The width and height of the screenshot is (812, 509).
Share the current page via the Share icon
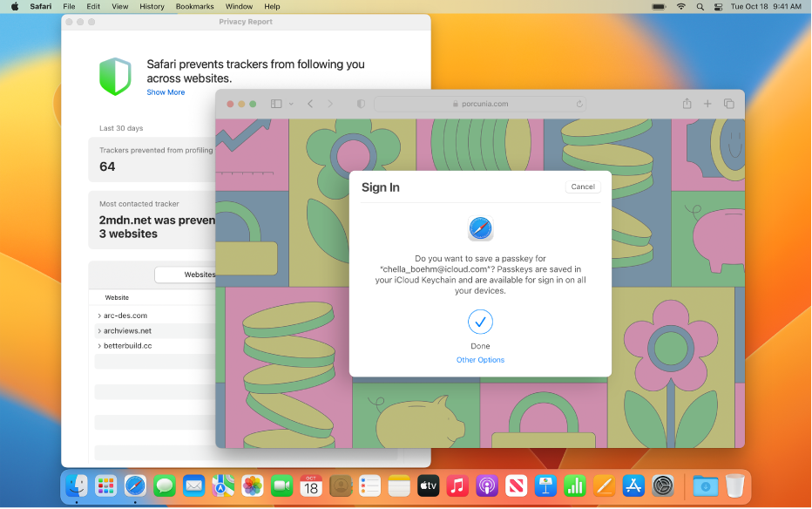(687, 103)
